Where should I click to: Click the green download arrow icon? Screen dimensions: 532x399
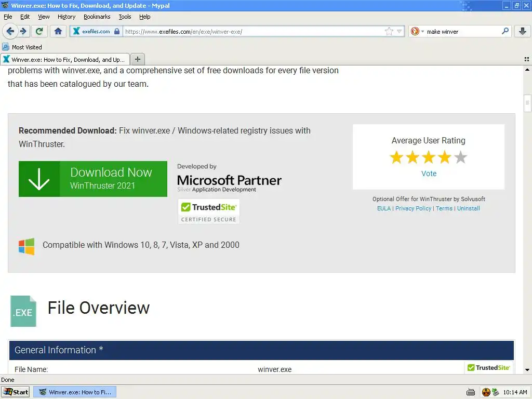click(x=39, y=179)
